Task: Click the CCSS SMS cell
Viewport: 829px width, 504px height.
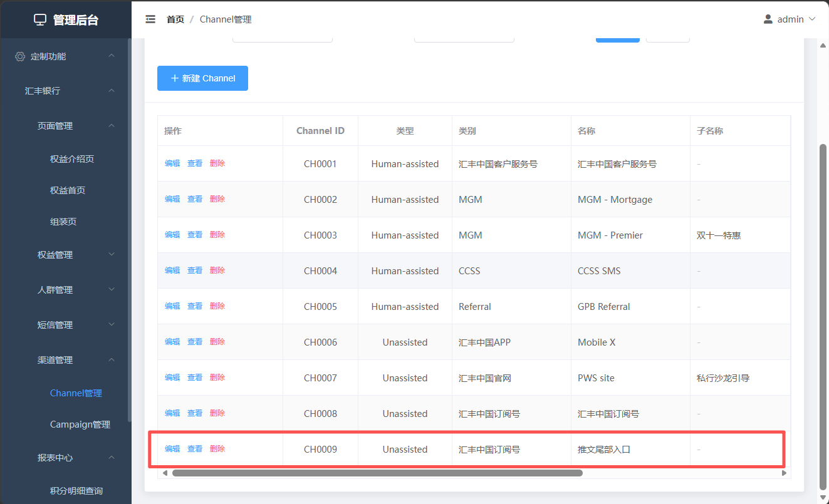Action: coord(630,271)
